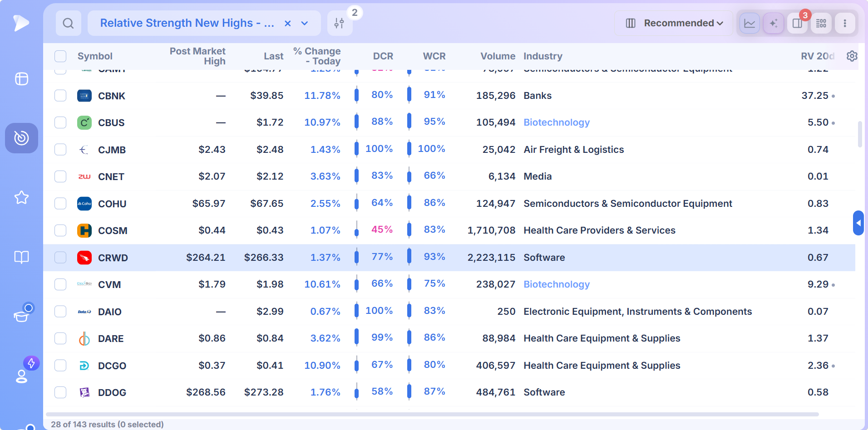Open the AI sparkle assistant icon
868x430 pixels.
pyautogui.click(x=774, y=23)
